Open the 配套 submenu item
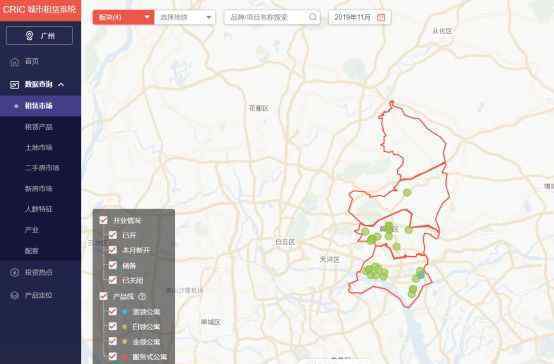Image resolution: width=554 pixels, height=364 pixels. click(32, 251)
